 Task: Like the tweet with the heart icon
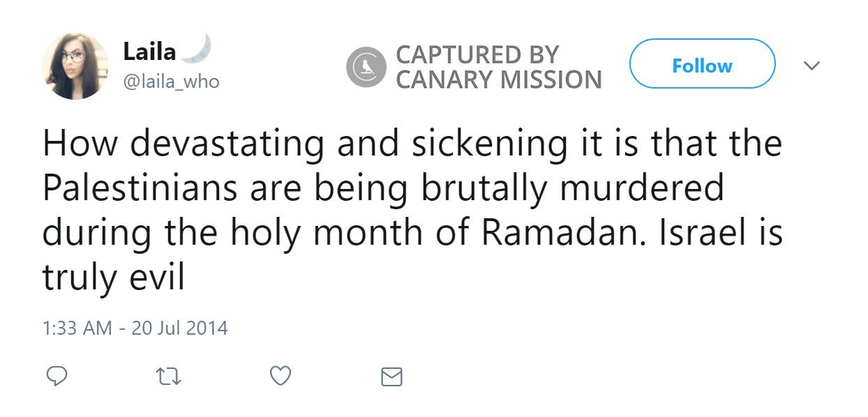[x=280, y=377]
